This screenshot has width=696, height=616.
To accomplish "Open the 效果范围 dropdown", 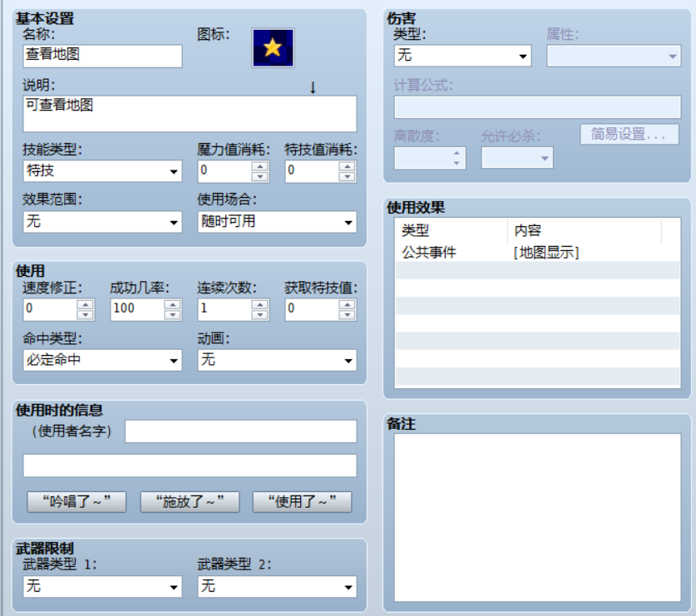I will [x=102, y=221].
